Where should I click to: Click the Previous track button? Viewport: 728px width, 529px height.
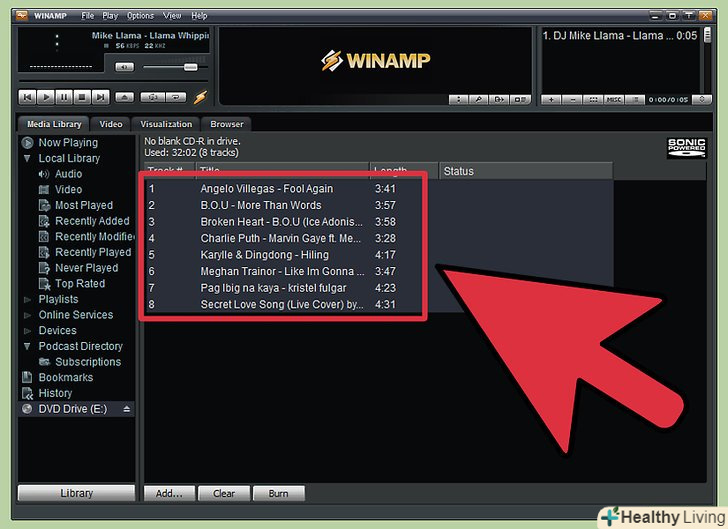coord(27,97)
